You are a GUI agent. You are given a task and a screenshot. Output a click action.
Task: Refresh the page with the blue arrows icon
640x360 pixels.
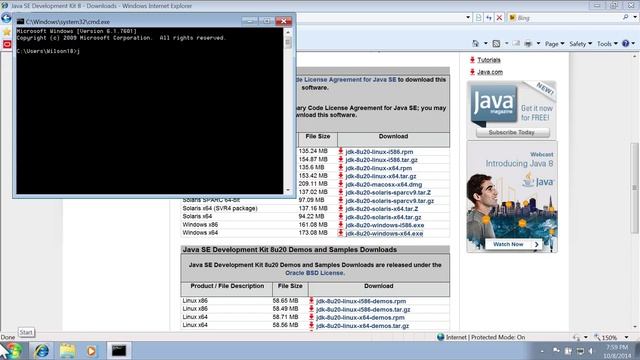[489, 18]
